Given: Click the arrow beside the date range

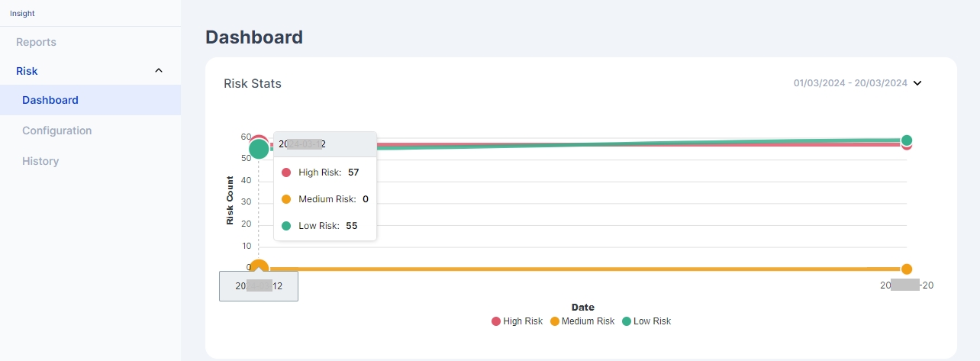Looking at the screenshot, I should coord(917,83).
